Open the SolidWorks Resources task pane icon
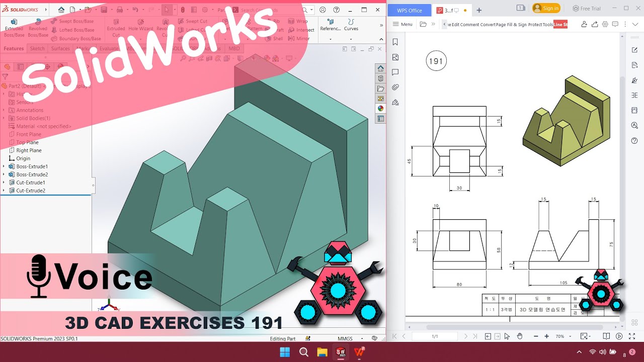The width and height of the screenshot is (644, 362). coord(380,68)
